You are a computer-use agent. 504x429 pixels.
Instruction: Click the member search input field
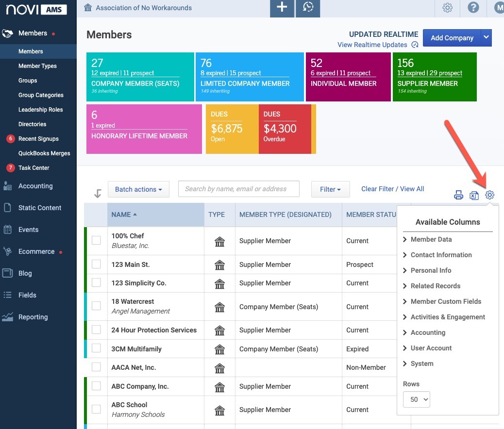[x=239, y=189]
